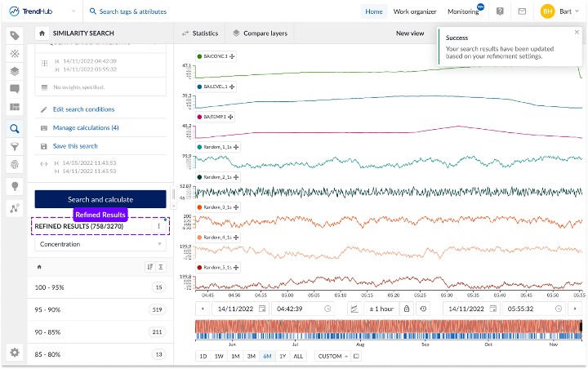Click Edit search conditions link
Screen dimensions: 588x369
coord(83,109)
